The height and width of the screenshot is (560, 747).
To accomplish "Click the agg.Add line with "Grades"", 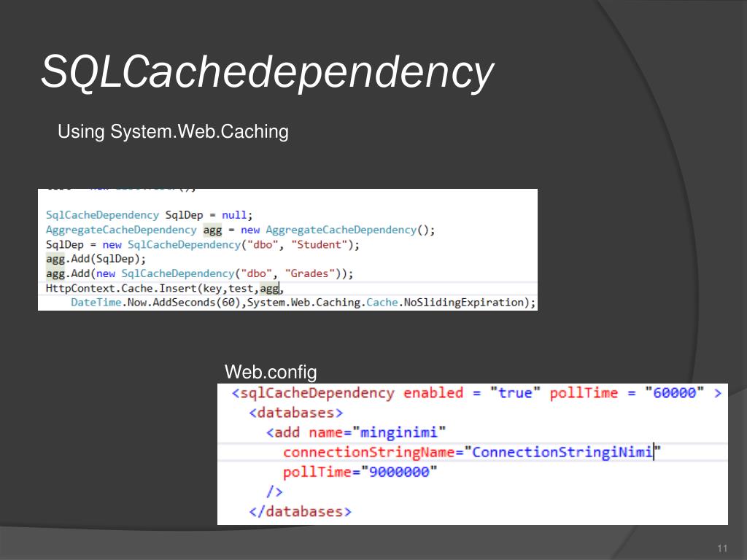I will pos(200,274).
